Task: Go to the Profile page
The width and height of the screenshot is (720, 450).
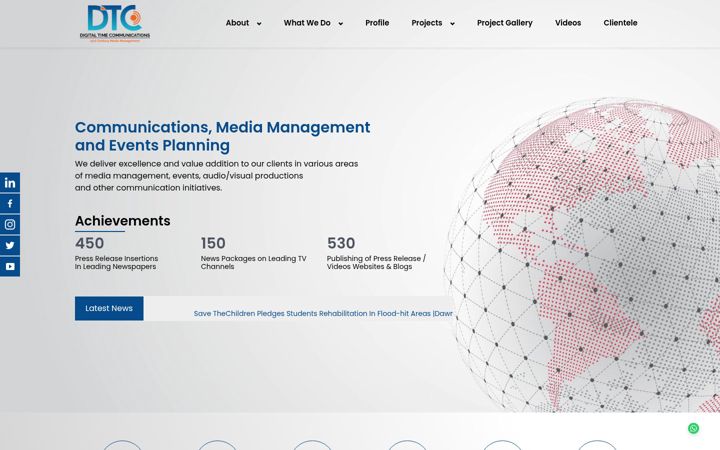Action: [x=377, y=22]
